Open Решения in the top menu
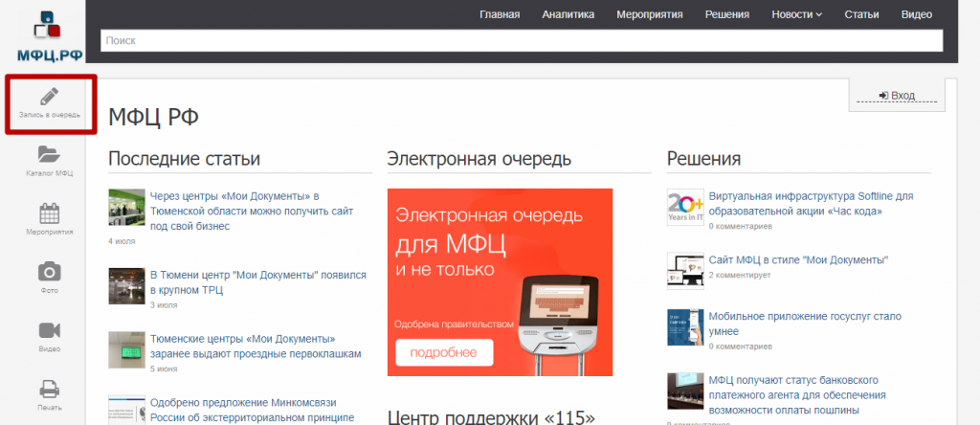Image resolution: width=980 pixels, height=425 pixels. [x=726, y=14]
